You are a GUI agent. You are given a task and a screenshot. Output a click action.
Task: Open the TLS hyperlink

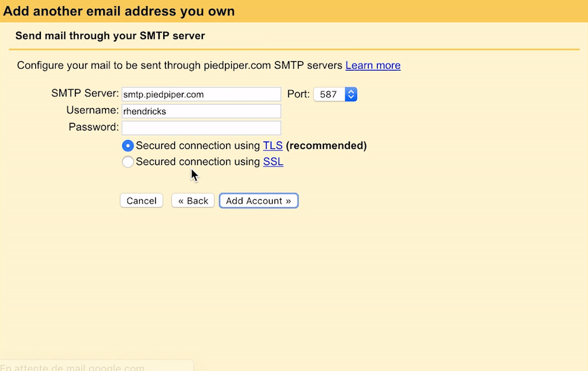point(273,146)
